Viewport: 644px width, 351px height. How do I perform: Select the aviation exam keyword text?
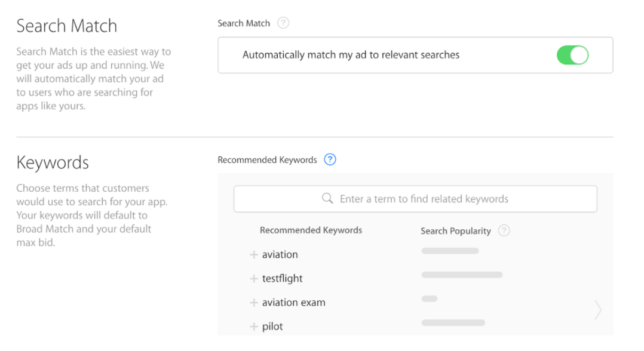click(294, 303)
